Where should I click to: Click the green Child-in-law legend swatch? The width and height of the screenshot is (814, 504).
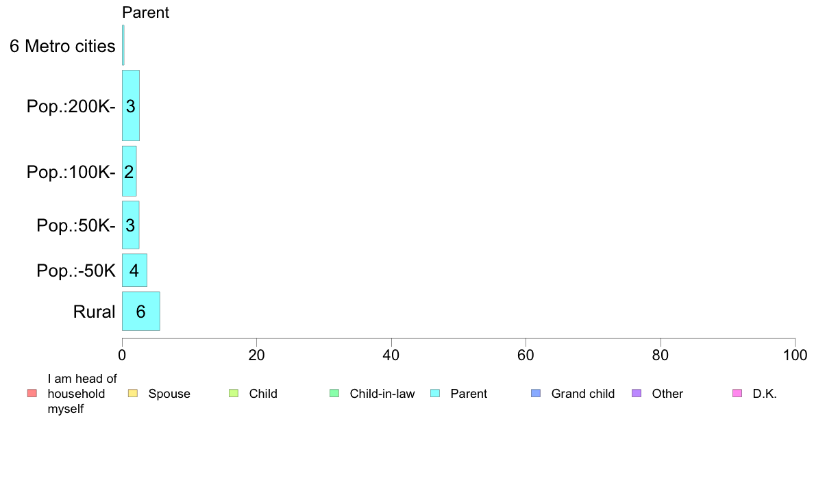pyautogui.click(x=334, y=394)
